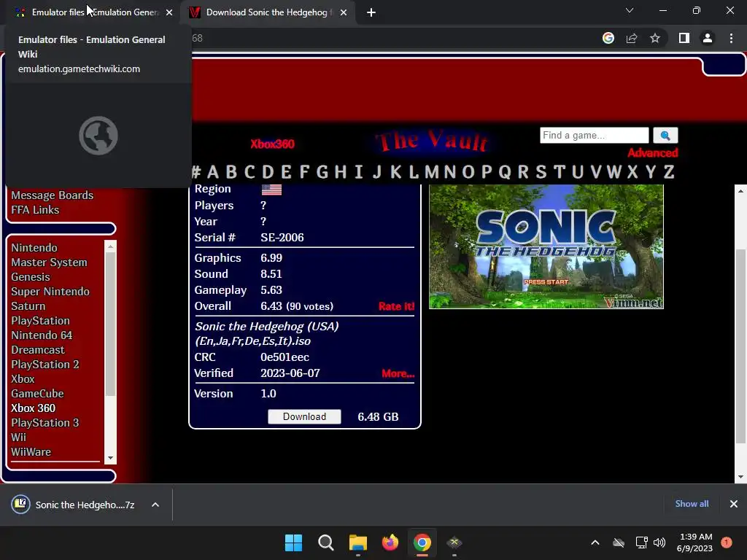The height and width of the screenshot is (560, 747).
Task: Select PlayStation in the systems list
Action: pyautogui.click(x=41, y=321)
